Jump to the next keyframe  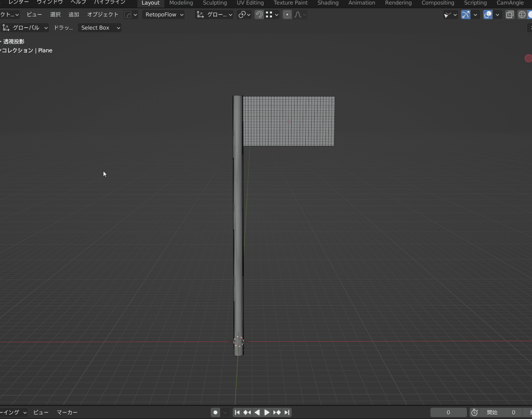(277, 412)
